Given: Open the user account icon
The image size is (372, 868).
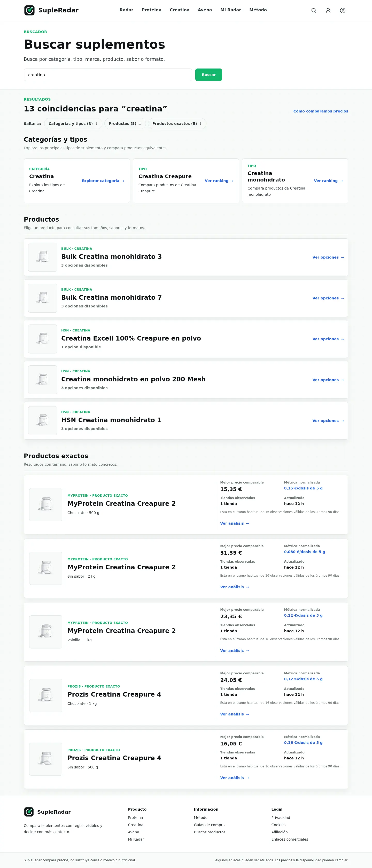Looking at the screenshot, I should point(328,10).
